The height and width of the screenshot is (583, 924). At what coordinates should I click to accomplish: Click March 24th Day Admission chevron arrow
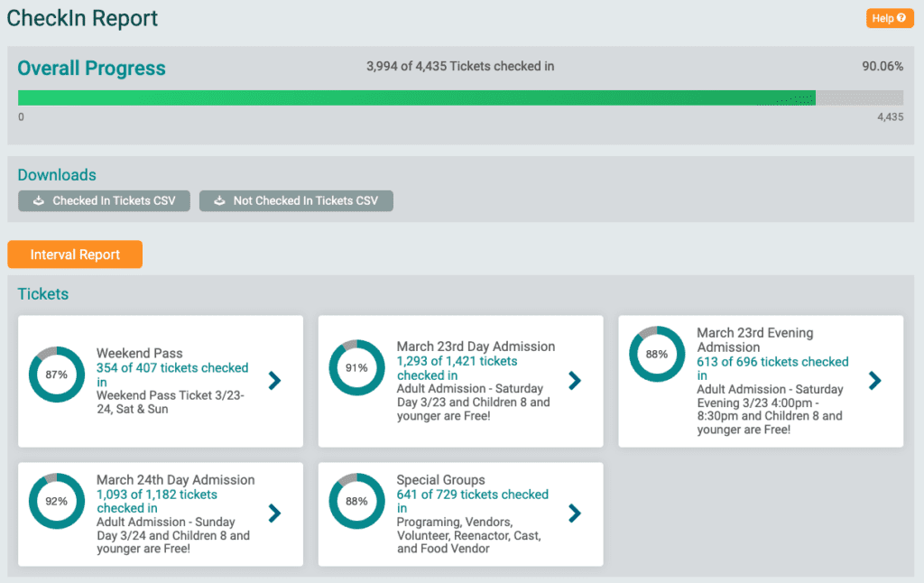coord(275,514)
